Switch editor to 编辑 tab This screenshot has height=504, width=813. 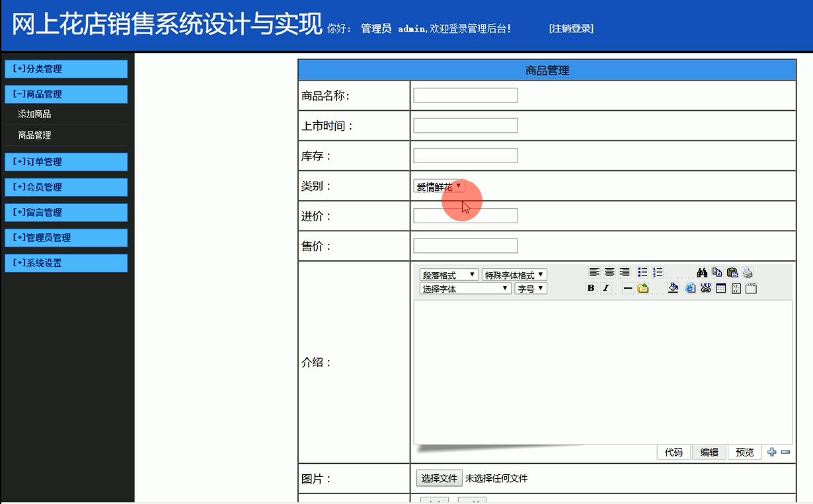click(709, 452)
